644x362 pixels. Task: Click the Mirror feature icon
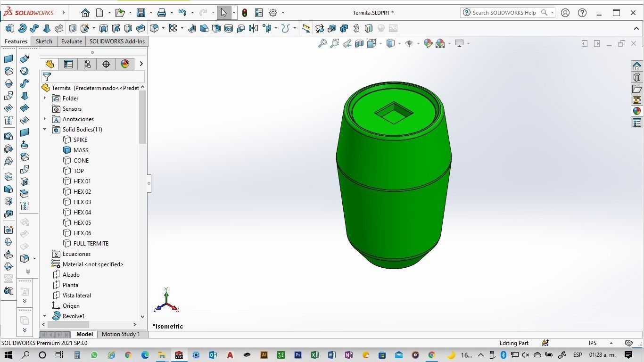click(x=253, y=28)
